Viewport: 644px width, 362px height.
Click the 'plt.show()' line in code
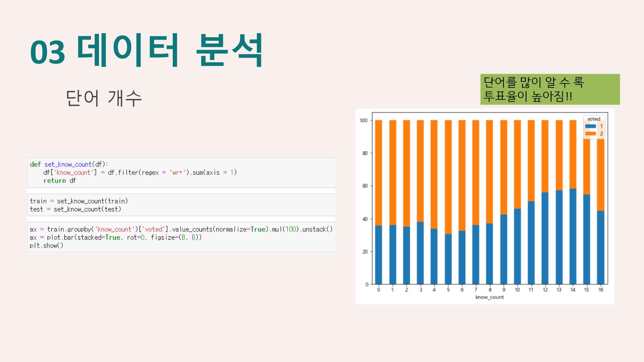(x=47, y=246)
